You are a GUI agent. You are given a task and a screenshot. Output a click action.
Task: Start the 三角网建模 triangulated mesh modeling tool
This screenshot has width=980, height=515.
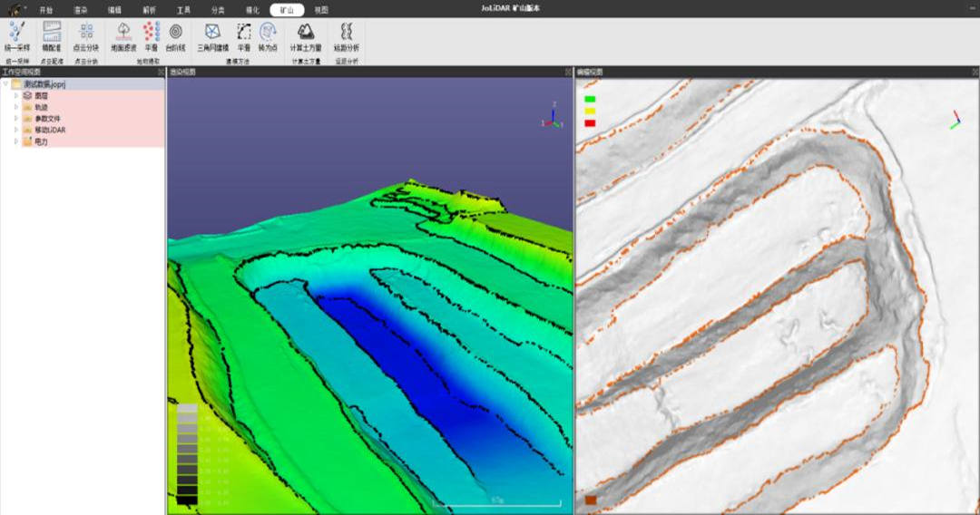(x=213, y=33)
